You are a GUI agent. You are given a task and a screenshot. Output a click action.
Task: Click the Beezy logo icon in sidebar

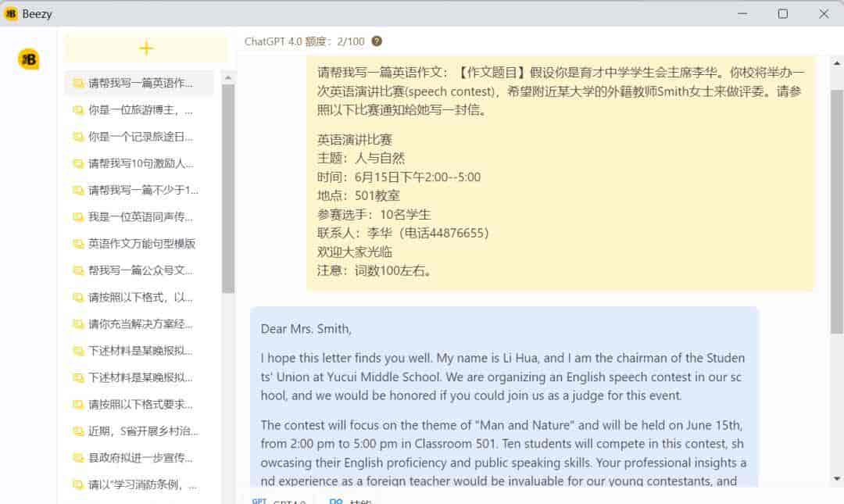tap(28, 59)
